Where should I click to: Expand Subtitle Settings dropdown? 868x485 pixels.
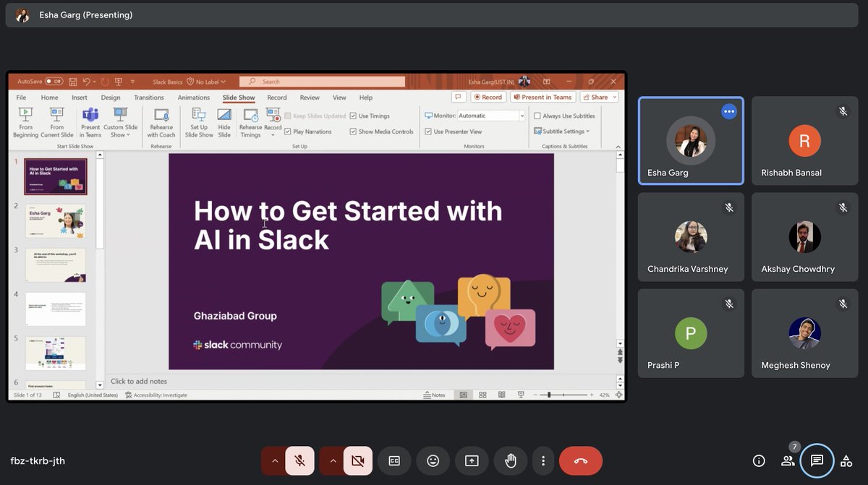[561, 132]
